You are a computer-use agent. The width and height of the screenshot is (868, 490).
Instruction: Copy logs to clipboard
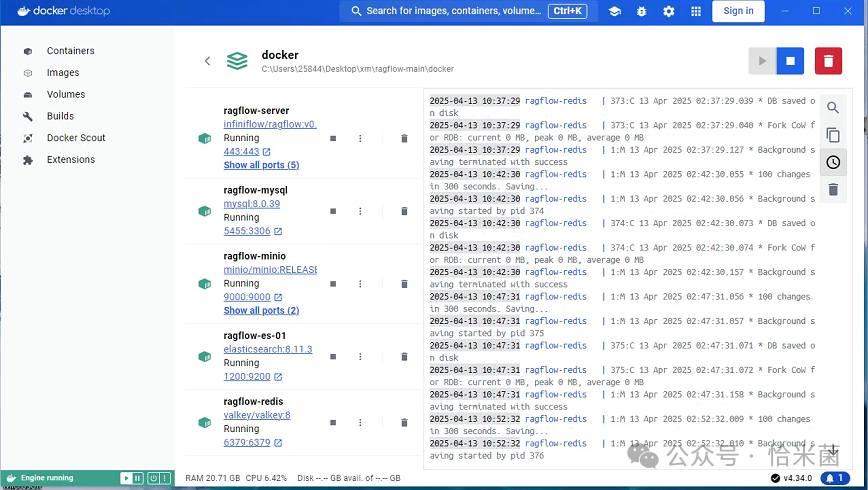click(833, 135)
